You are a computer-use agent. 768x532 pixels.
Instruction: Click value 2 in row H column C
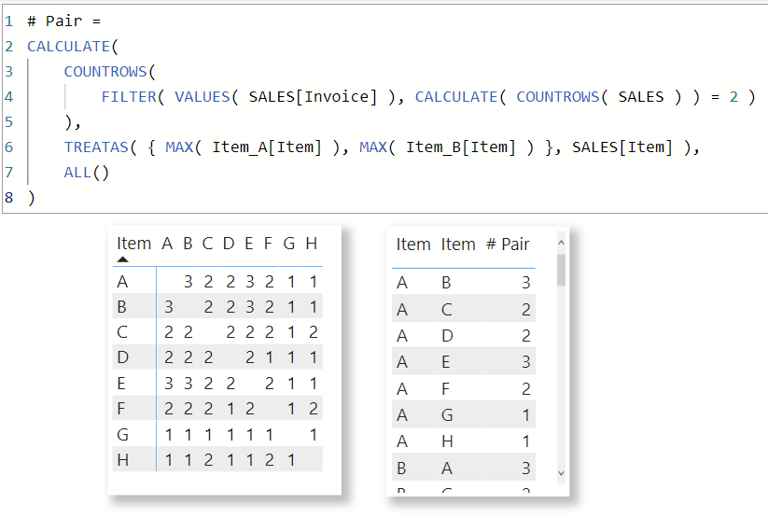(x=208, y=460)
